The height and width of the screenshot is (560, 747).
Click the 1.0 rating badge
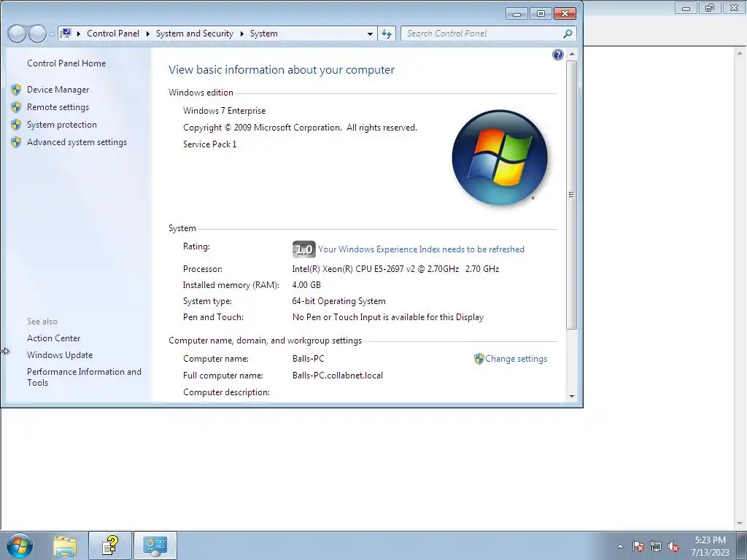pyautogui.click(x=304, y=249)
